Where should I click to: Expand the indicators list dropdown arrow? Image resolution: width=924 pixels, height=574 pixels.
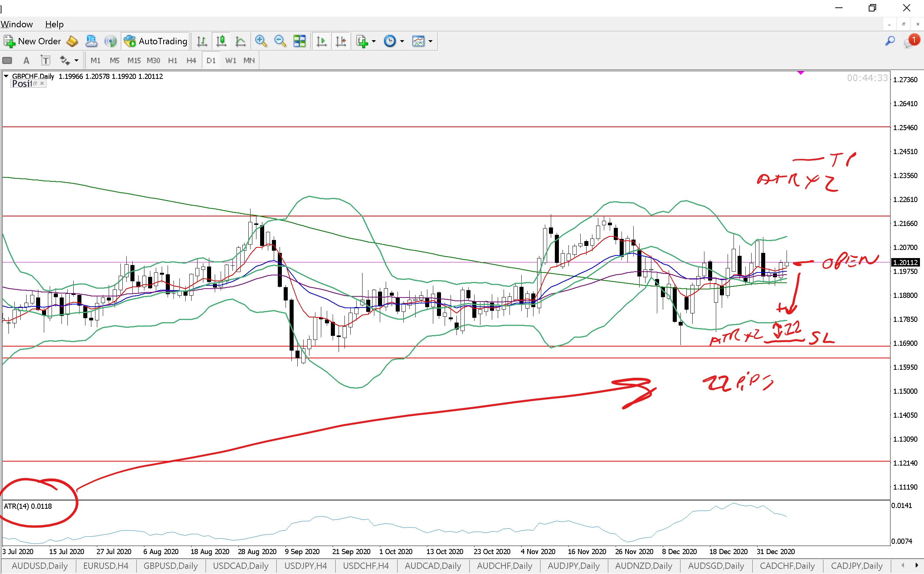tap(374, 41)
